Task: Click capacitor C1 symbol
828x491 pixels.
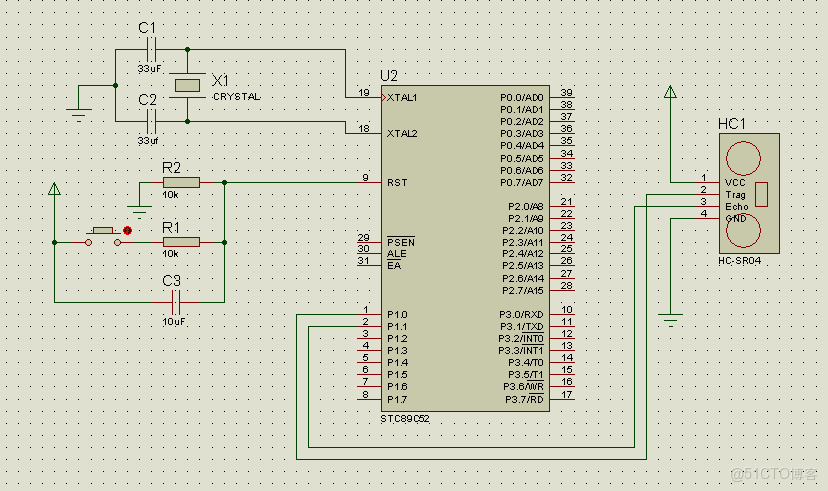Action: 151,50
